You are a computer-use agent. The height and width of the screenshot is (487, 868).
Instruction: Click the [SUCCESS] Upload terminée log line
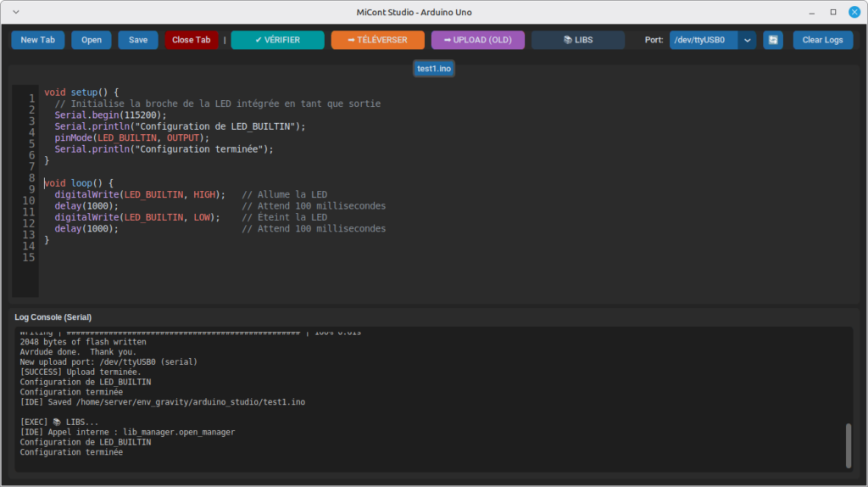coord(81,372)
